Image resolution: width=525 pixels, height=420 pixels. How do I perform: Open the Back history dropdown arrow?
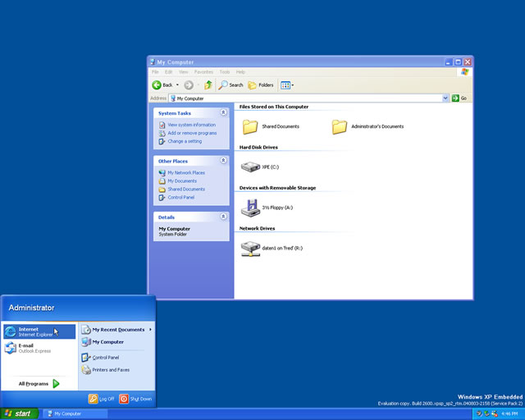tap(177, 85)
